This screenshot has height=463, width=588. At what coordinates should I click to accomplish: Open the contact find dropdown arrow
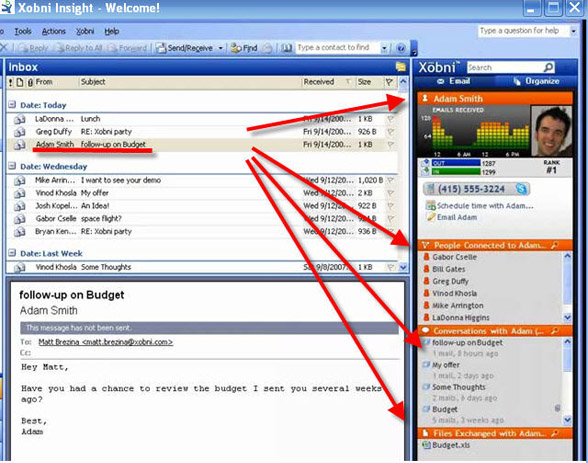click(x=384, y=48)
